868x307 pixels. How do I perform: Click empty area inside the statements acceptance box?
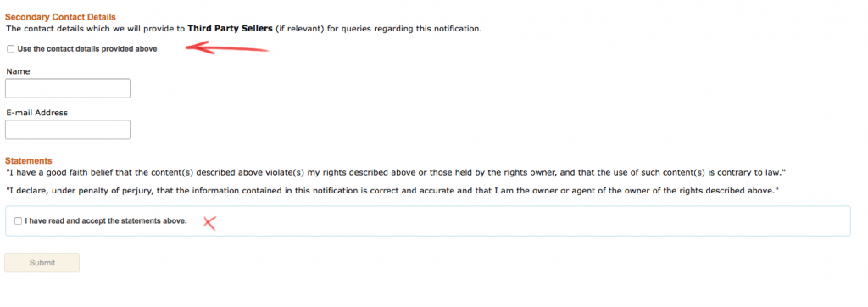[x=526, y=221]
